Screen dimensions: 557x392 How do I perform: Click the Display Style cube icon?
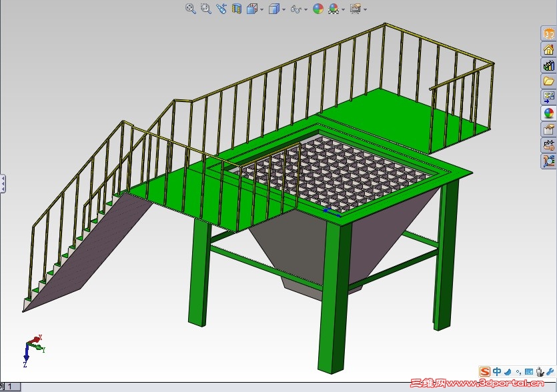274,9
